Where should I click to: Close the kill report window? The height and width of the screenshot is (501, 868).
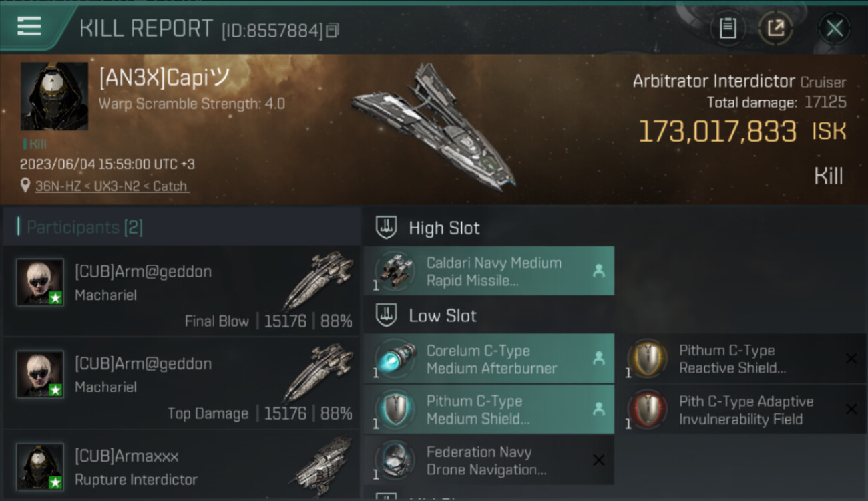coord(834,28)
